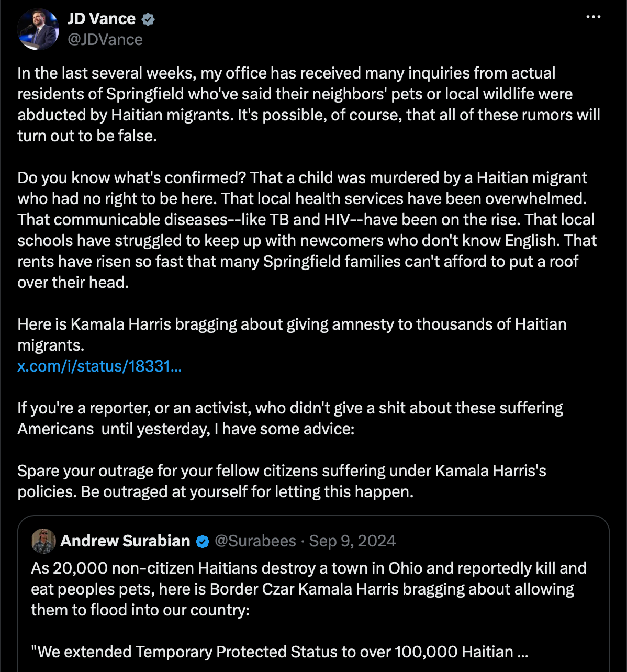627x672 pixels.
Task: Click JD Vance's gray verified badge
Action: click(148, 19)
